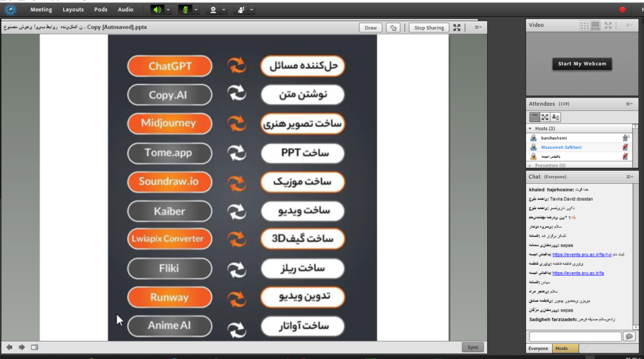Open the speaker options dropdown arrow

(168, 9)
